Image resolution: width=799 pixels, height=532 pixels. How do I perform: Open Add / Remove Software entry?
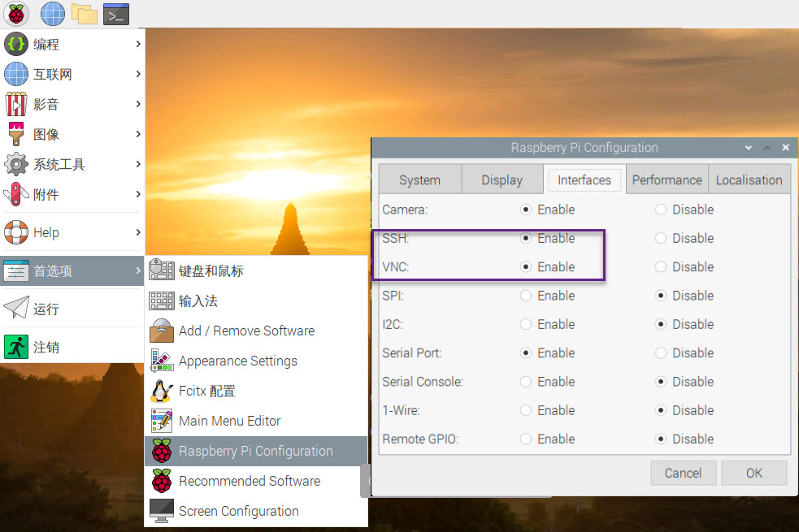[256, 331]
